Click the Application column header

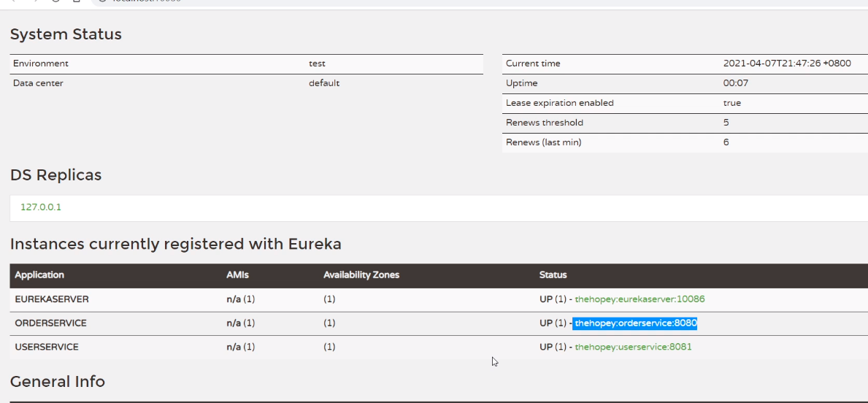pos(39,275)
